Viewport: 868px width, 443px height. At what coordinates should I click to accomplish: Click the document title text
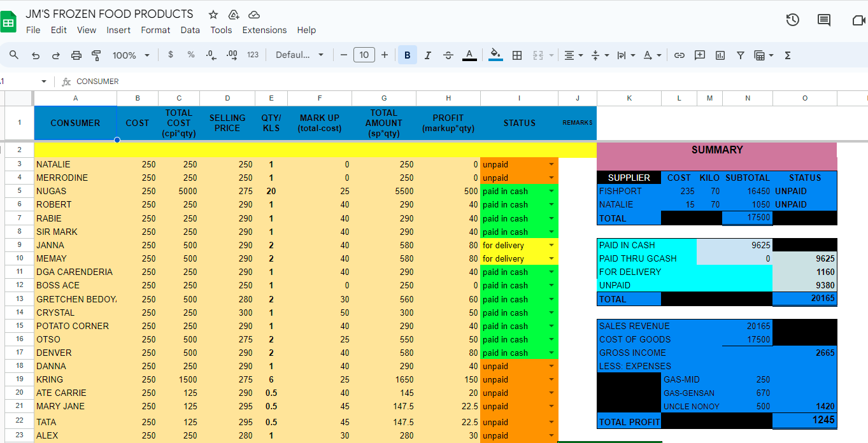pyautogui.click(x=110, y=14)
